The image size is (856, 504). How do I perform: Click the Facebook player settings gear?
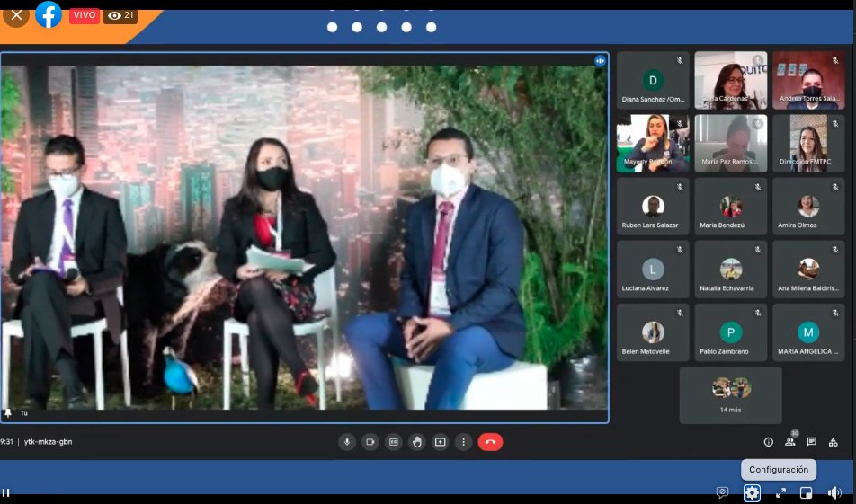coord(752,492)
